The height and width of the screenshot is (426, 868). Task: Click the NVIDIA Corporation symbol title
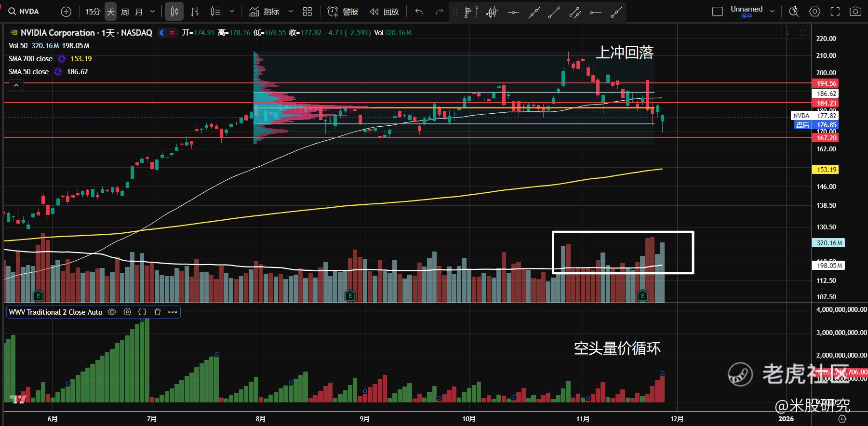(x=86, y=33)
